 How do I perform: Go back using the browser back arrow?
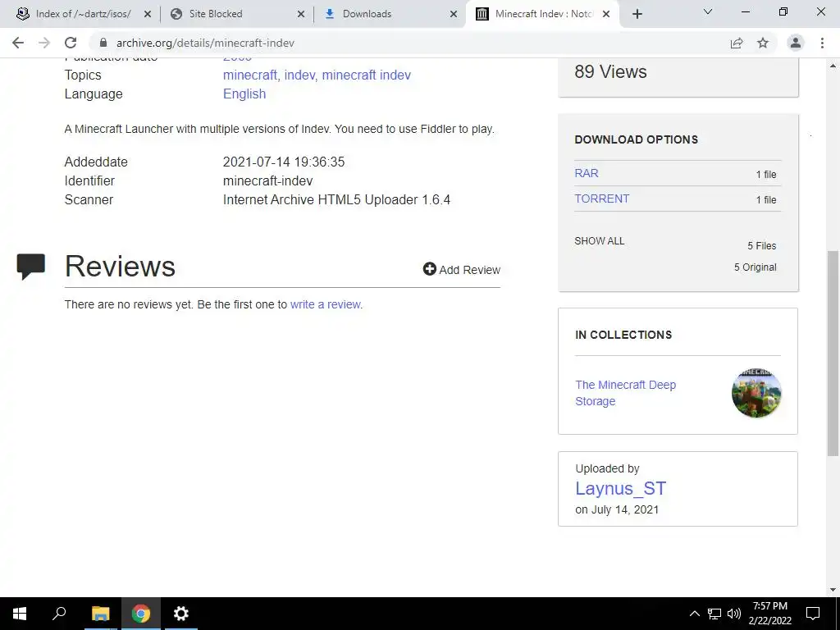pos(18,43)
